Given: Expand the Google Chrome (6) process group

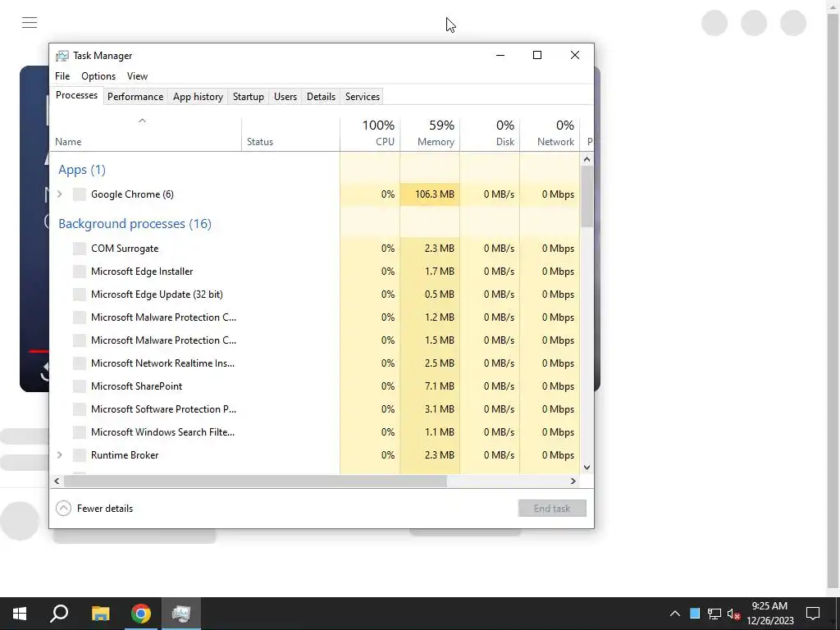Looking at the screenshot, I should [x=59, y=194].
